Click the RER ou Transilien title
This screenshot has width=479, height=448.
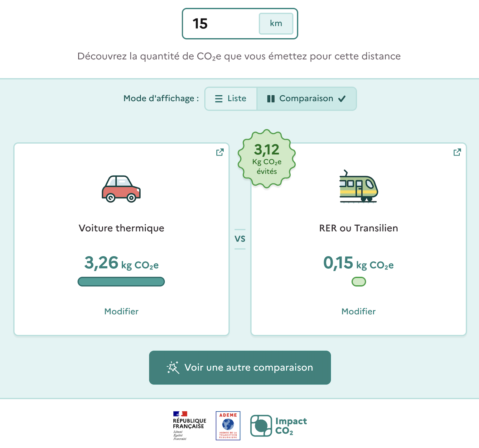pyautogui.click(x=358, y=228)
